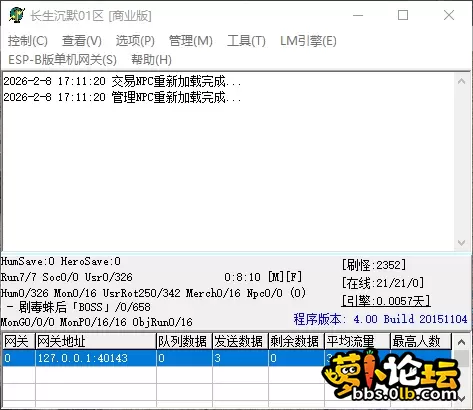The height and width of the screenshot is (410, 473).
Task: Click the 剩余数据 column header
Action: pos(296,341)
